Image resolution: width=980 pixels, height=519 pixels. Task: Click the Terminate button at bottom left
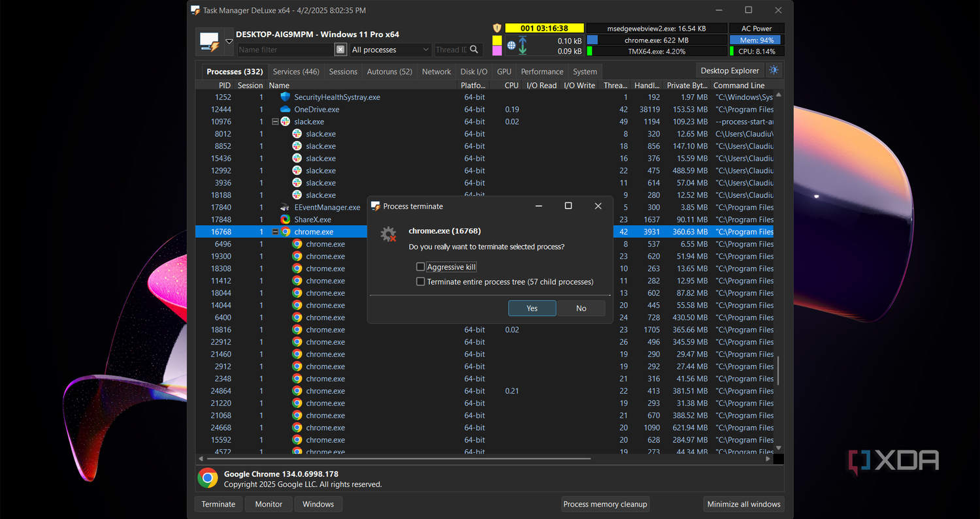218,504
